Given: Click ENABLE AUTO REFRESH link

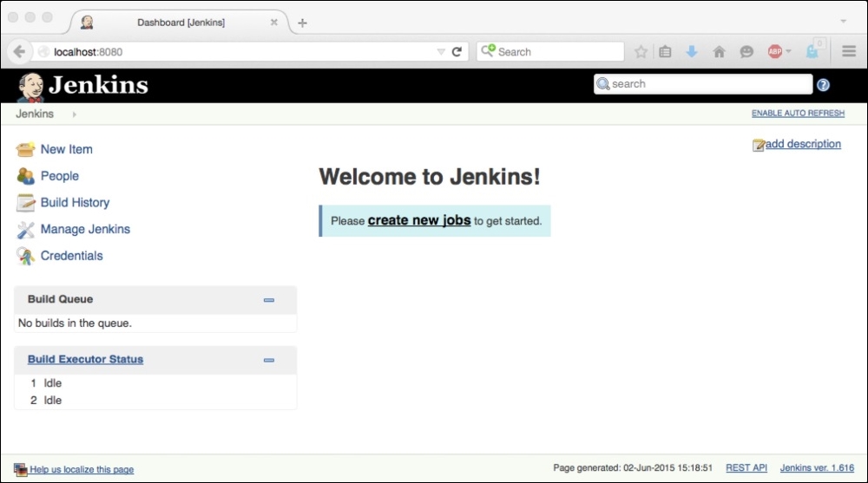Looking at the screenshot, I should tap(799, 113).
